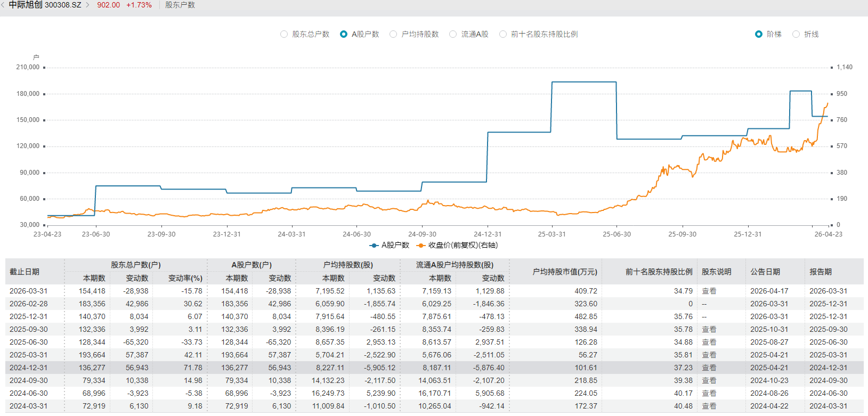Screen dimensions: 868x416
Task: Click 查看 in the 2024-12-31 row
Action: 709,368
